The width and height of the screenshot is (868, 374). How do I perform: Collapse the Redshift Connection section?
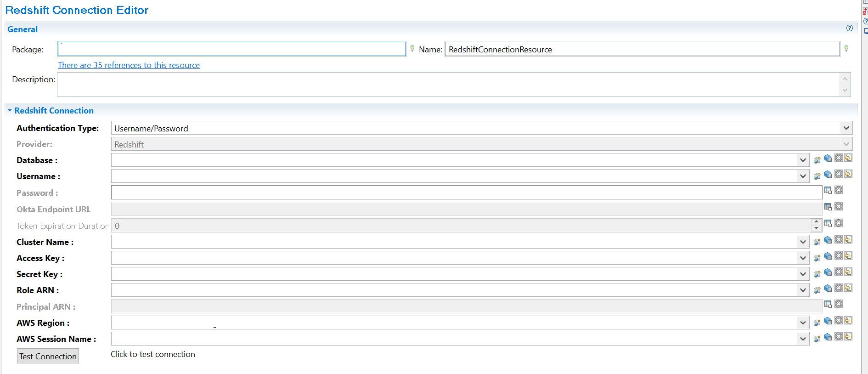click(x=10, y=111)
